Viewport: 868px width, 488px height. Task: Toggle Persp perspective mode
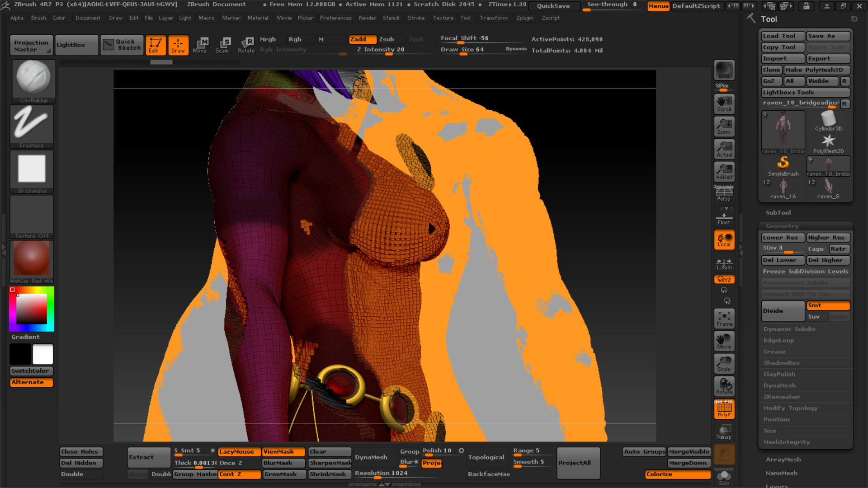tap(724, 193)
